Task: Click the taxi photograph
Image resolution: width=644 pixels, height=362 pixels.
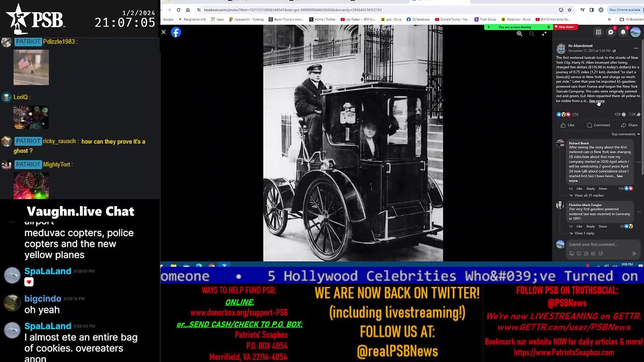Action: (353, 143)
